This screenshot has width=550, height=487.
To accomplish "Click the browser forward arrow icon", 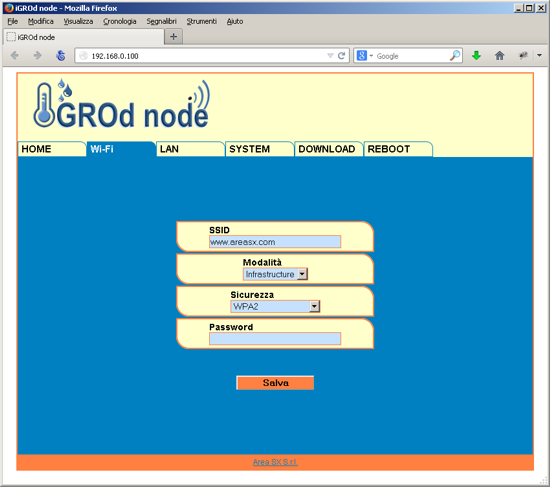I will click(38, 55).
